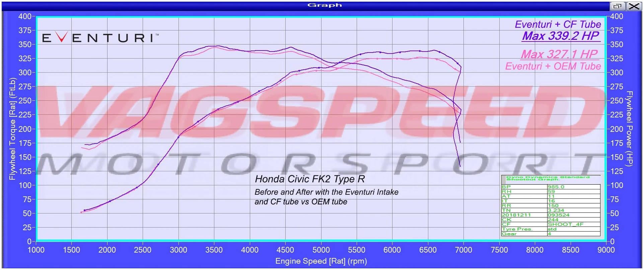
Task: Click the '7500' tick on the rpm axis
Action: pyautogui.click(x=499, y=250)
